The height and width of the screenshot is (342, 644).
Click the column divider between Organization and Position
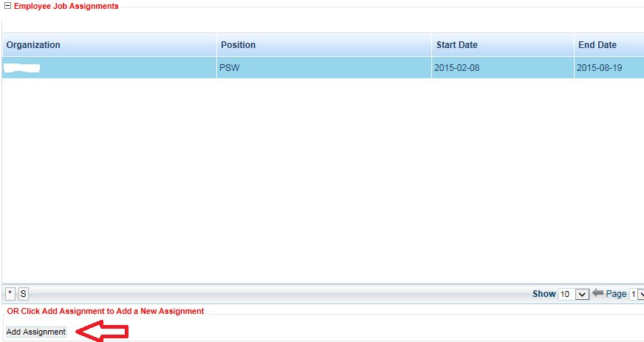[216, 45]
